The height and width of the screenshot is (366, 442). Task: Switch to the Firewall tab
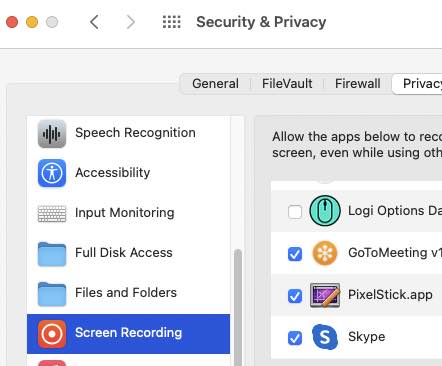358,84
